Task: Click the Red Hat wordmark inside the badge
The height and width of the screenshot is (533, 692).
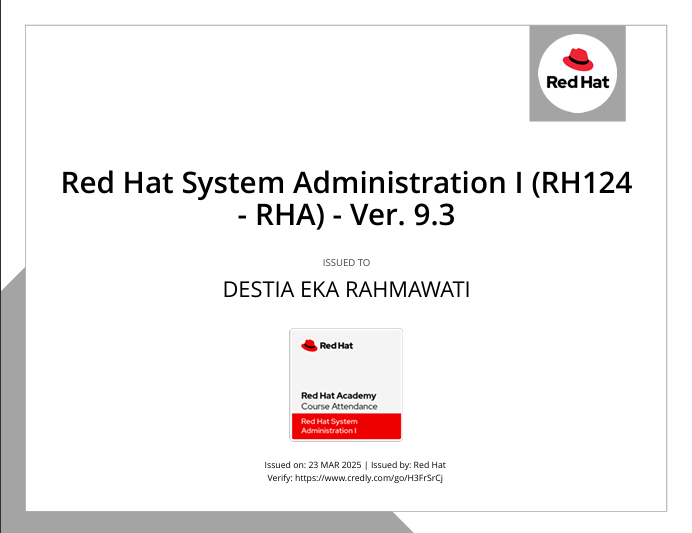Action: pyautogui.click(x=336, y=346)
